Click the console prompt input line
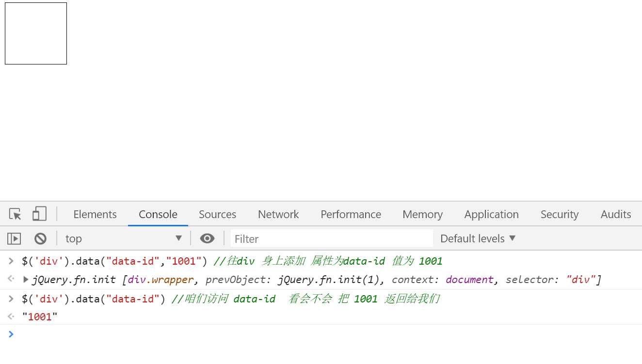642x364 pixels. click(x=321, y=334)
